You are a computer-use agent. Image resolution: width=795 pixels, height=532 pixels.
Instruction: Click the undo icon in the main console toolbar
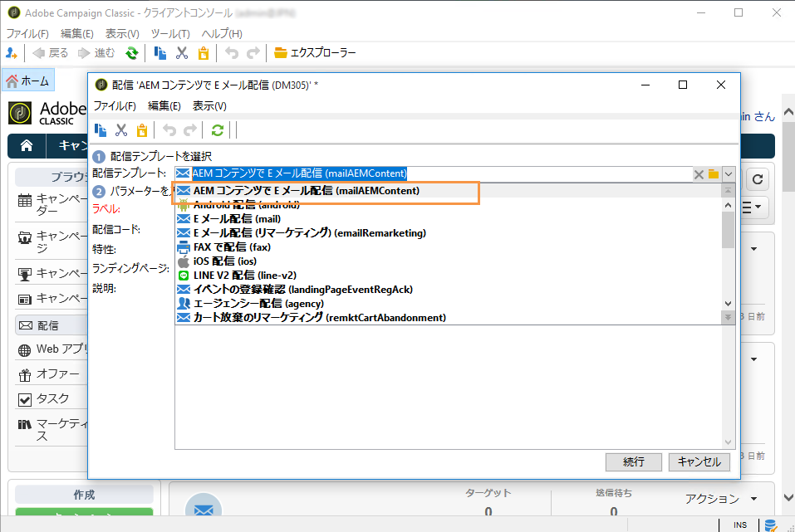[232, 52]
